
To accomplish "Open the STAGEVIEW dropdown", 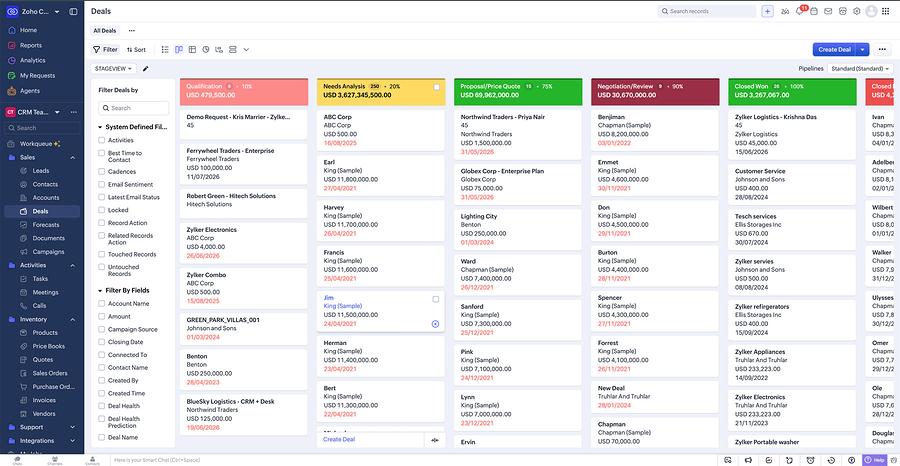I will pyautogui.click(x=114, y=69).
